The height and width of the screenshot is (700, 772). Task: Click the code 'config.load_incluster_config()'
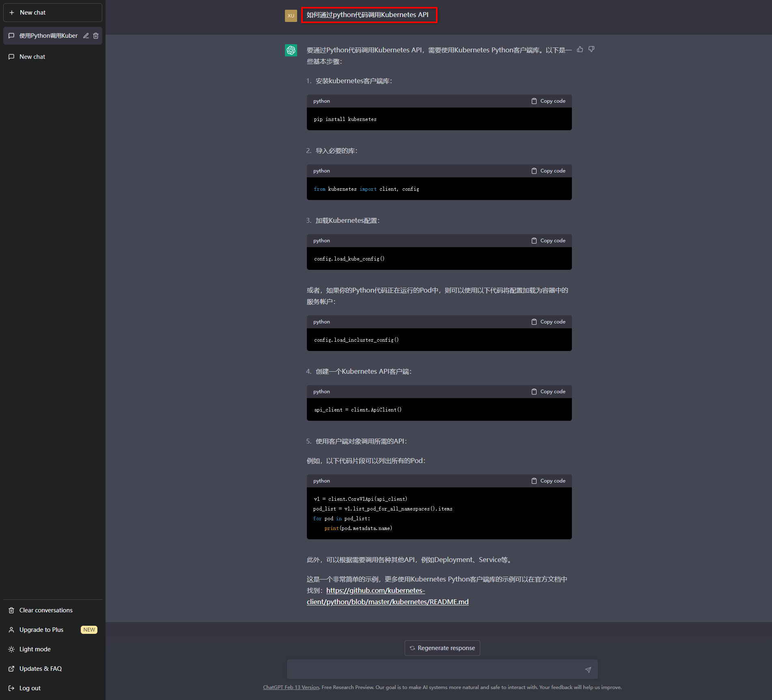tap(356, 340)
